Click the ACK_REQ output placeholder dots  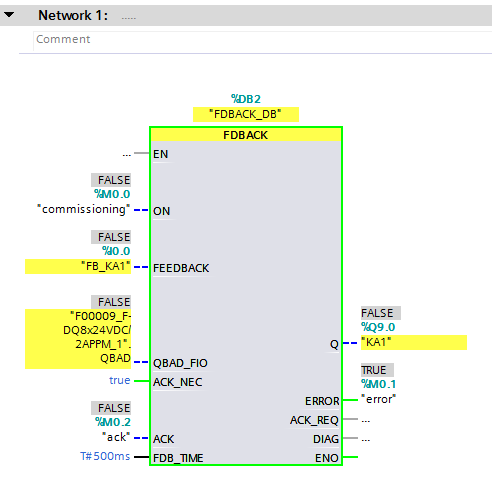[x=366, y=421]
